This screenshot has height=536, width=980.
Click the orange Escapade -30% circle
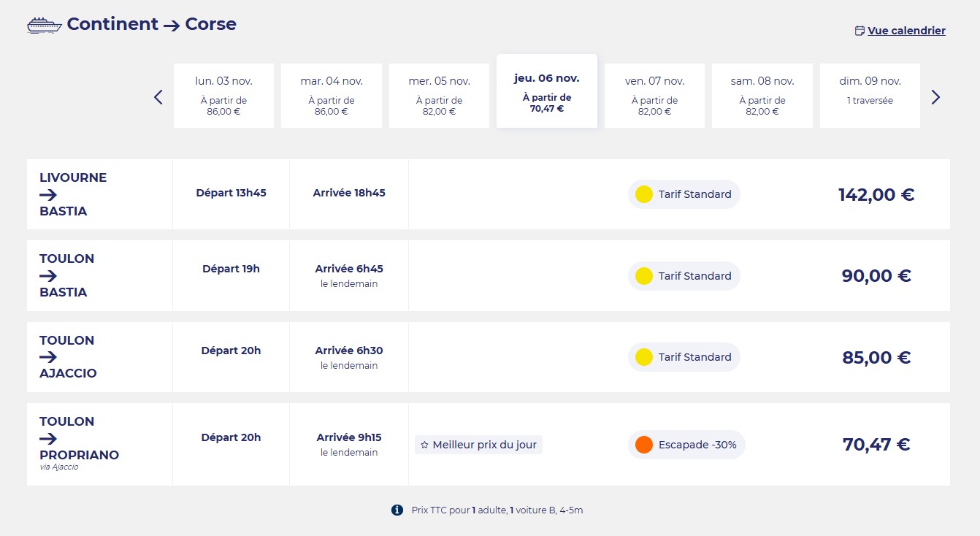pos(643,445)
